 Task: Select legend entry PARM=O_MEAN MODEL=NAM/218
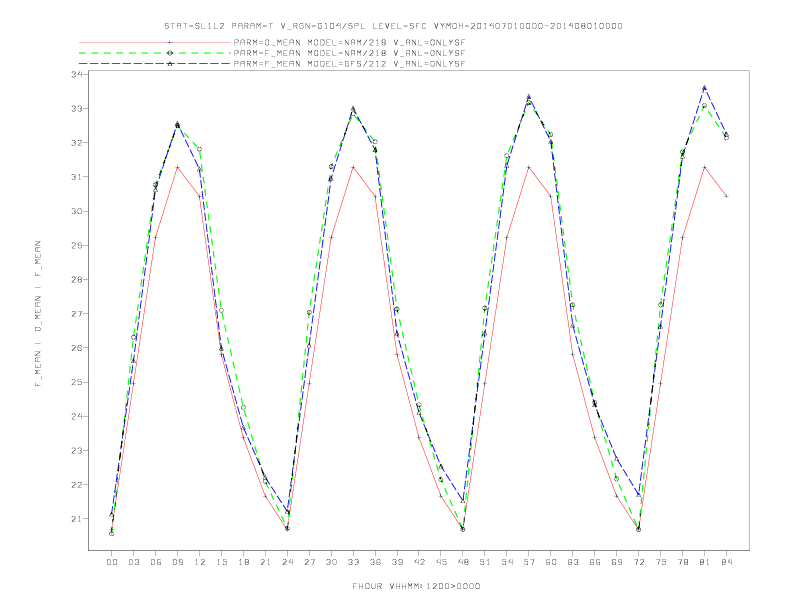[350, 42]
